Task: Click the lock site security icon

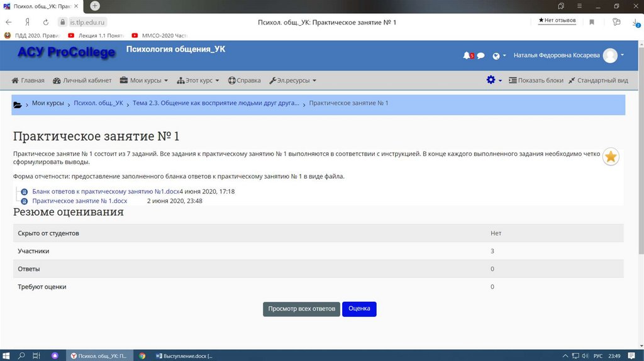Action: [62, 22]
